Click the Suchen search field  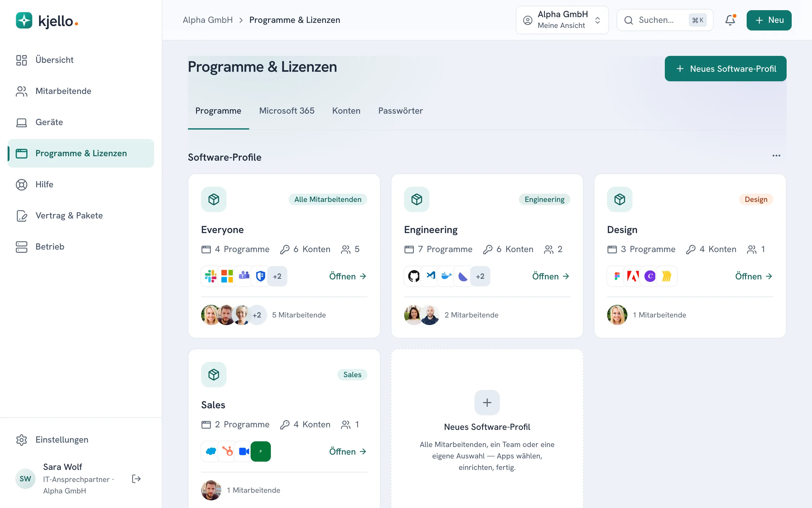[x=665, y=20]
